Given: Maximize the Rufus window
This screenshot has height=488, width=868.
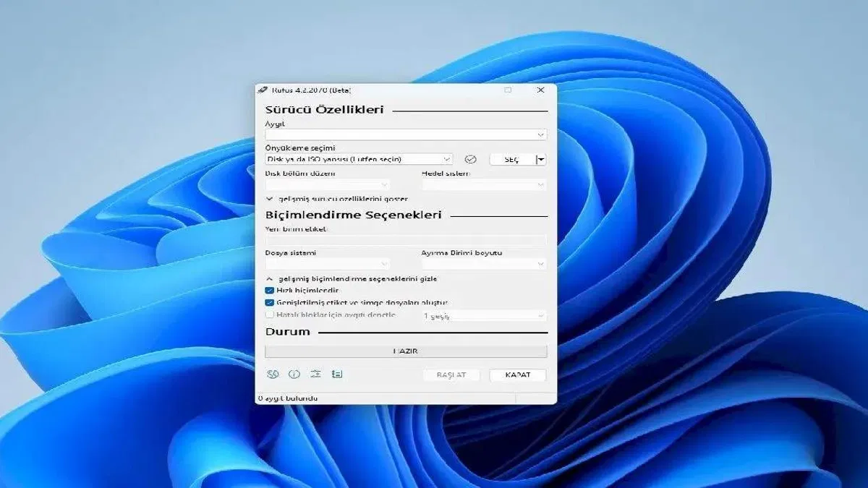Looking at the screenshot, I should pos(508,90).
